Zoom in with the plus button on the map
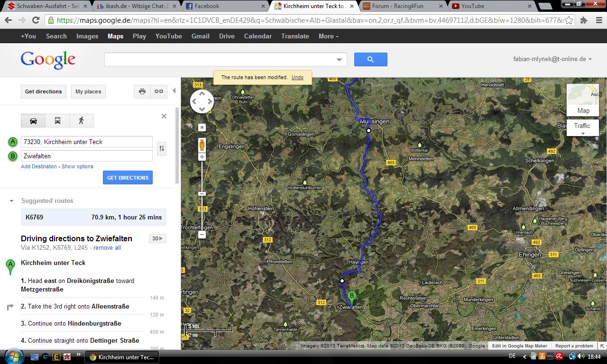Viewport: 607px width, 364px height. [202, 157]
